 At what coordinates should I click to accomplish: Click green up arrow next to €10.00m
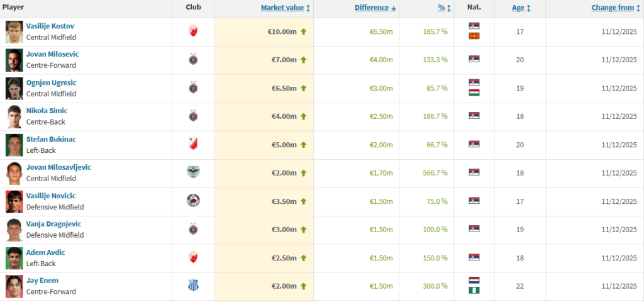click(x=303, y=31)
